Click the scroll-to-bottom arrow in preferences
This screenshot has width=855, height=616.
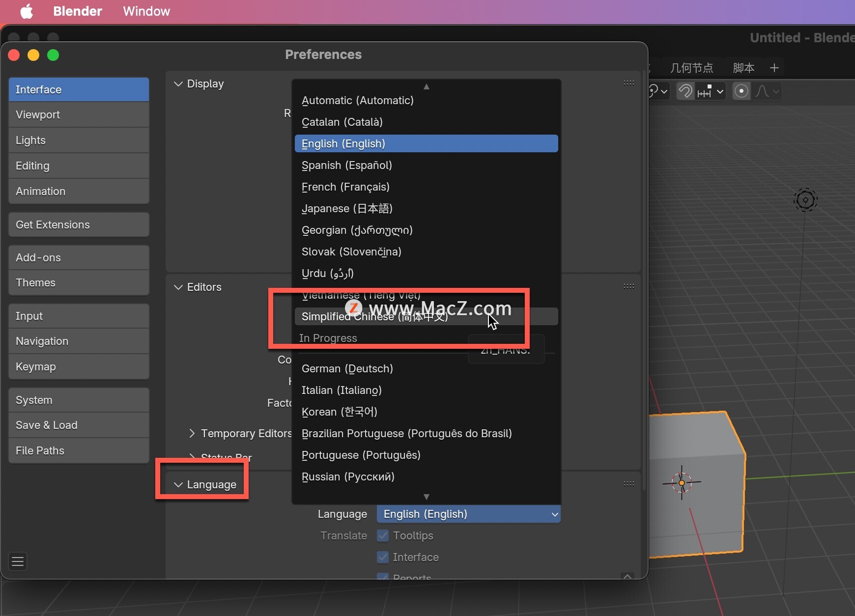click(x=627, y=576)
